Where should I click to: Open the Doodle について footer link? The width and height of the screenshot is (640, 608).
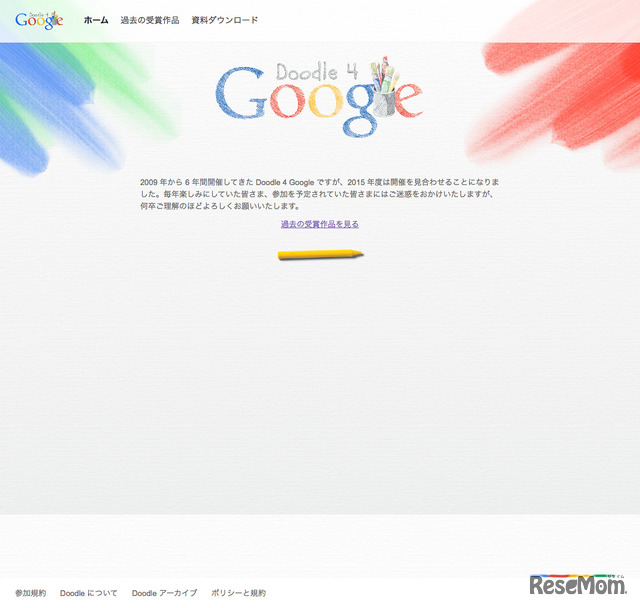89,593
